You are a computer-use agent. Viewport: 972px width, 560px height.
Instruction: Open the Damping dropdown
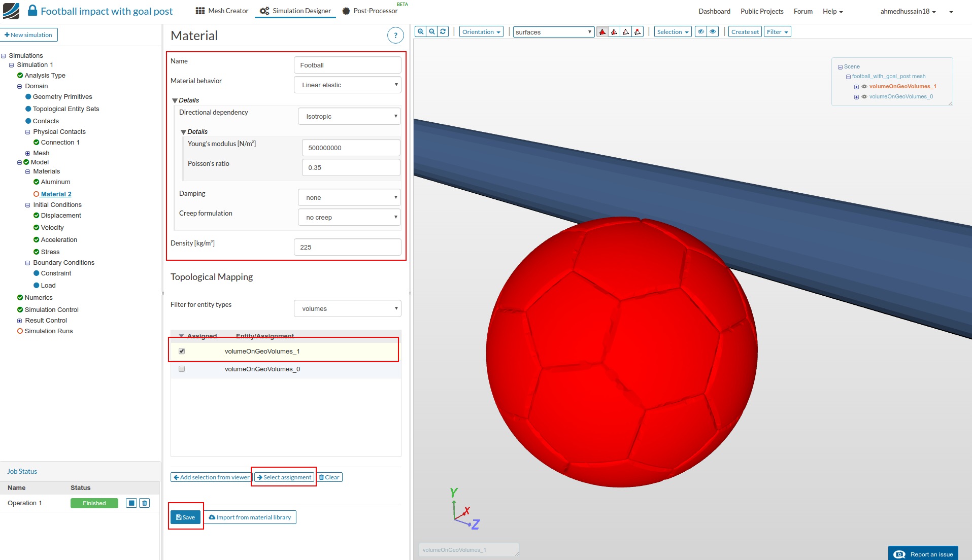(x=349, y=198)
